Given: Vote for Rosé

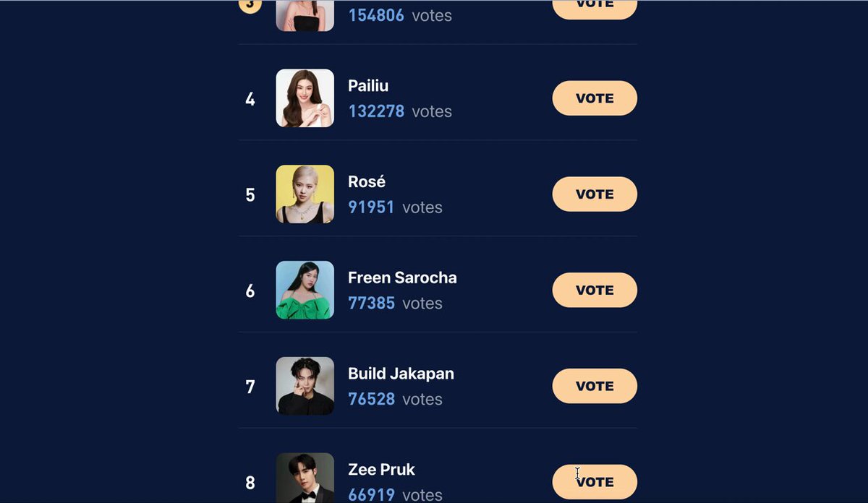Looking at the screenshot, I should [x=595, y=194].
